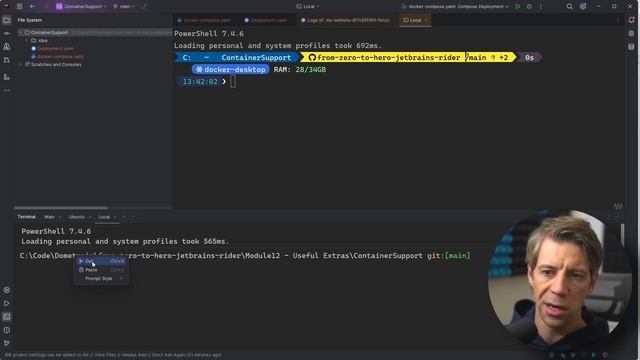Open the Local widget dropdown in title bar
This screenshot has height=360, width=640.
pos(307,7)
